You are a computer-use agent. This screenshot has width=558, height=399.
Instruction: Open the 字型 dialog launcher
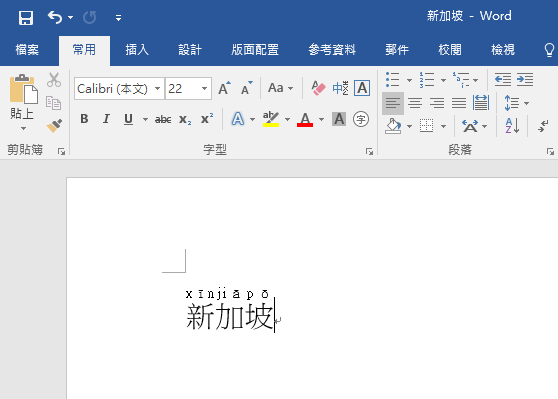click(369, 152)
